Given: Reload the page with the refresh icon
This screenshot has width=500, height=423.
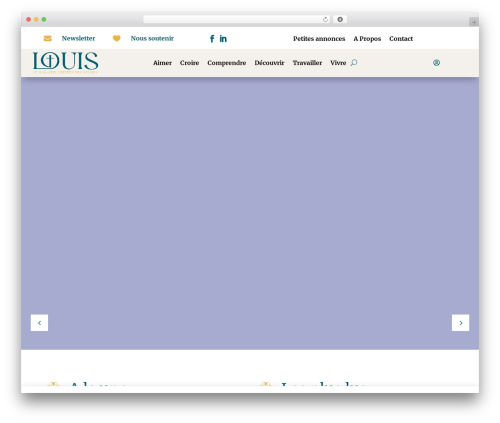Looking at the screenshot, I should [325, 19].
